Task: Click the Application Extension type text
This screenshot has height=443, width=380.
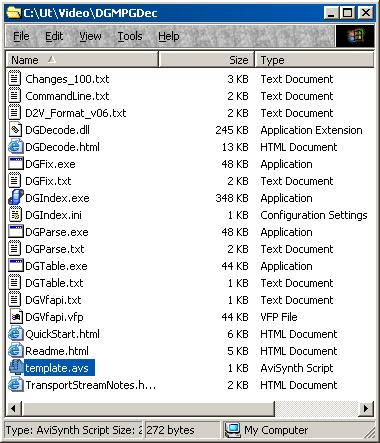Action: (x=311, y=130)
